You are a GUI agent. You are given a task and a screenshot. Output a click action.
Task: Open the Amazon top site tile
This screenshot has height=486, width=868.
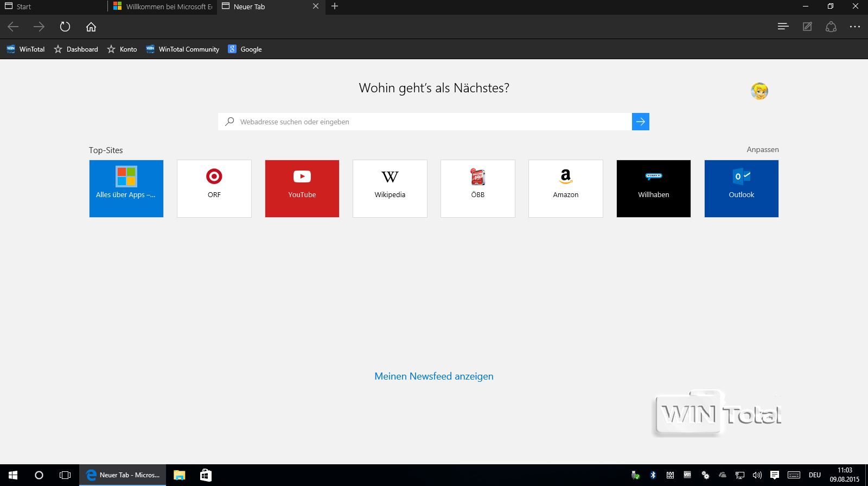(x=566, y=188)
